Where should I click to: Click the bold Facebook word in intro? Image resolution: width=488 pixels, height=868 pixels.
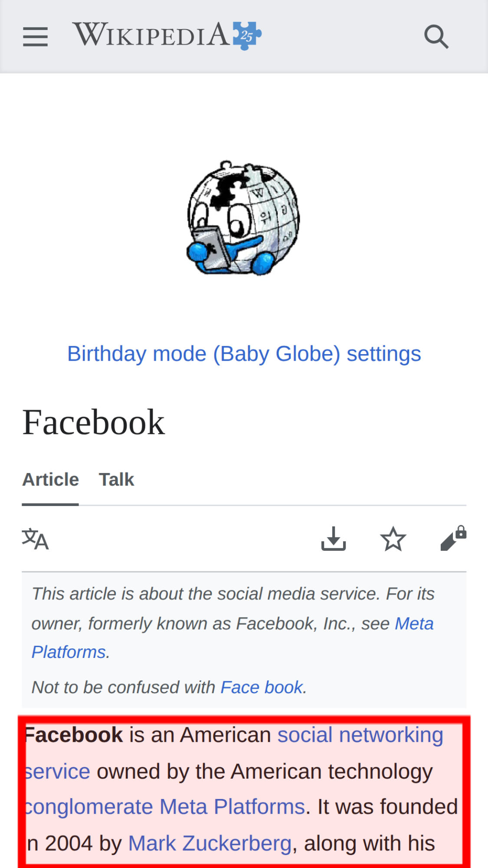[74, 735]
